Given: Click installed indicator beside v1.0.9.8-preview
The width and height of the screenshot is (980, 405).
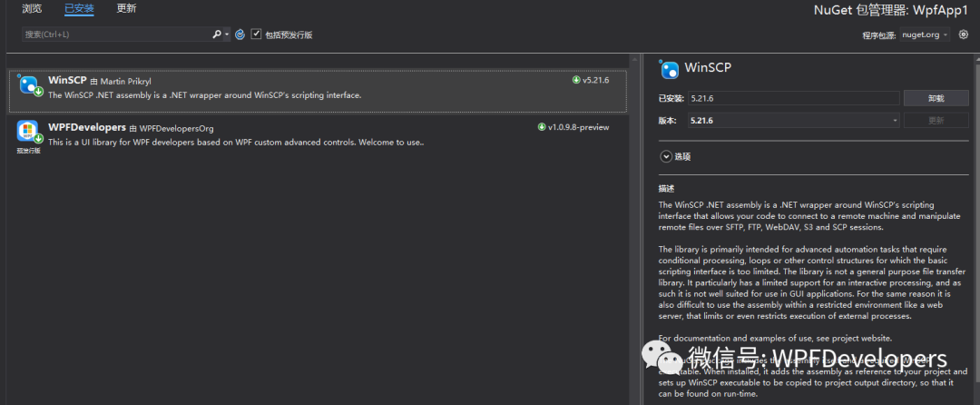Looking at the screenshot, I should point(541,127).
